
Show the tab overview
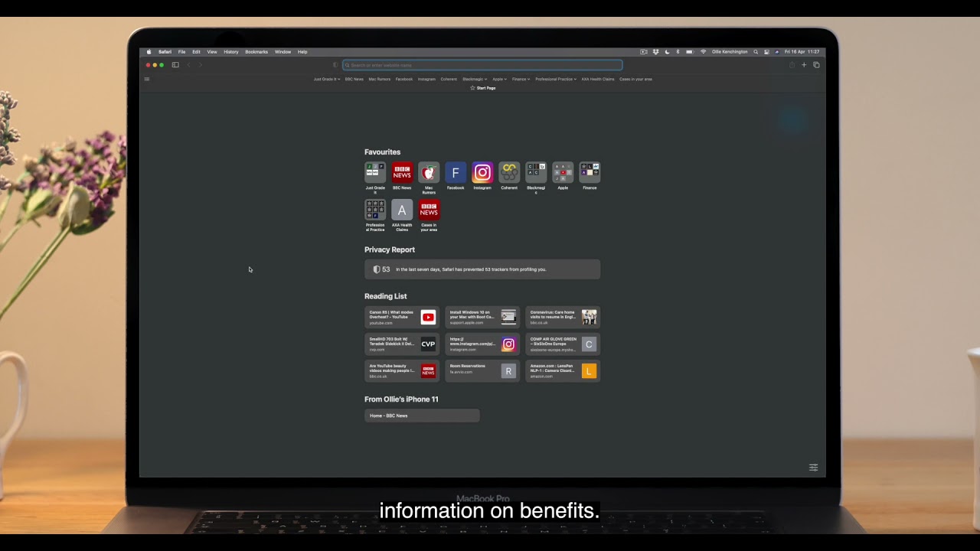click(816, 65)
